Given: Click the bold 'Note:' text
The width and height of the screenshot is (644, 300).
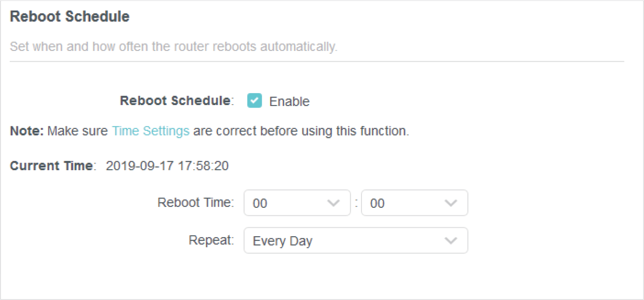Looking at the screenshot, I should pyautogui.click(x=27, y=131).
